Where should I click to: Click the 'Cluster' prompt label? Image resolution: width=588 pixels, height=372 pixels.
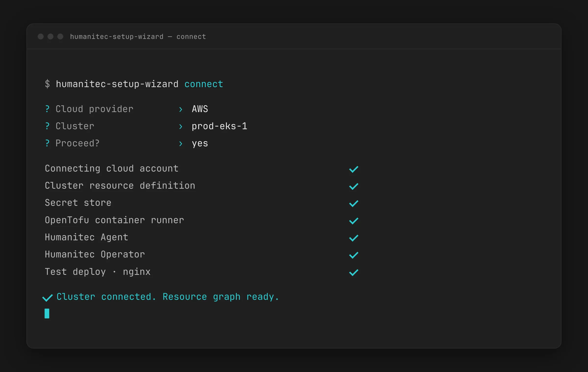[75, 126]
